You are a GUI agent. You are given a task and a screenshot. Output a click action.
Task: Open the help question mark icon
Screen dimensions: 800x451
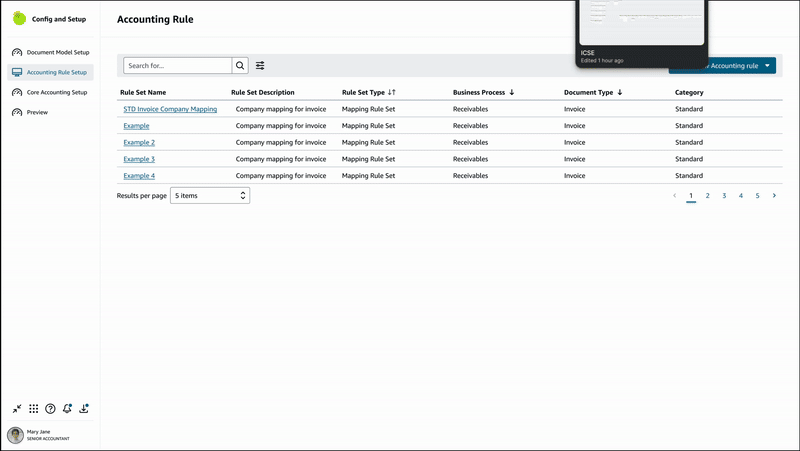[x=50, y=409]
